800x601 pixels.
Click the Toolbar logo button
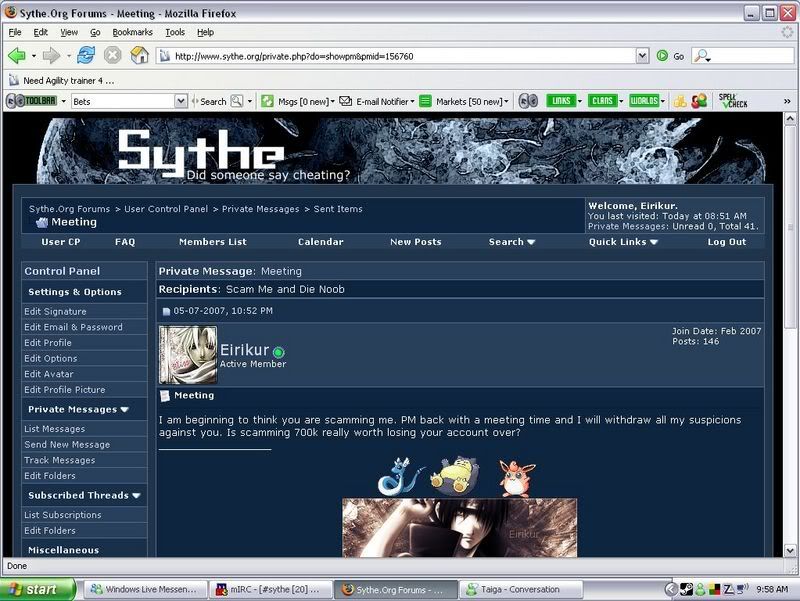(32, 101)
